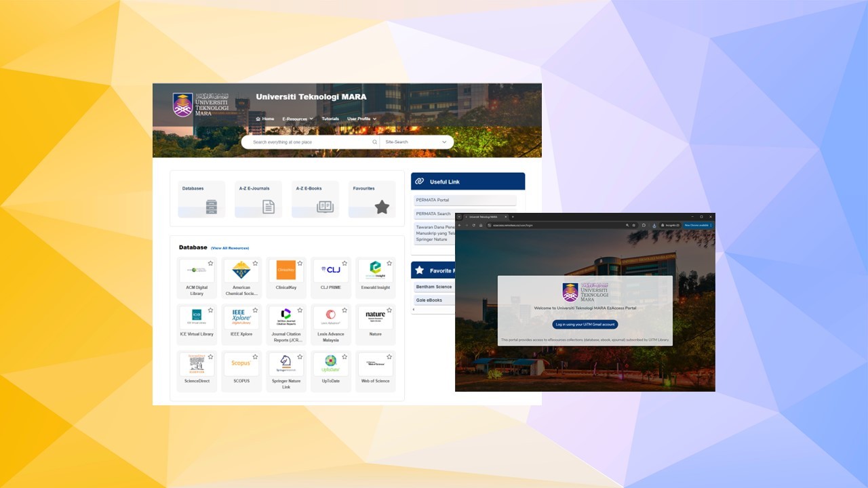Click the A-Z E-Journals document icon
The height and width of the screenshot is (488, 868).
pos(269,207)
